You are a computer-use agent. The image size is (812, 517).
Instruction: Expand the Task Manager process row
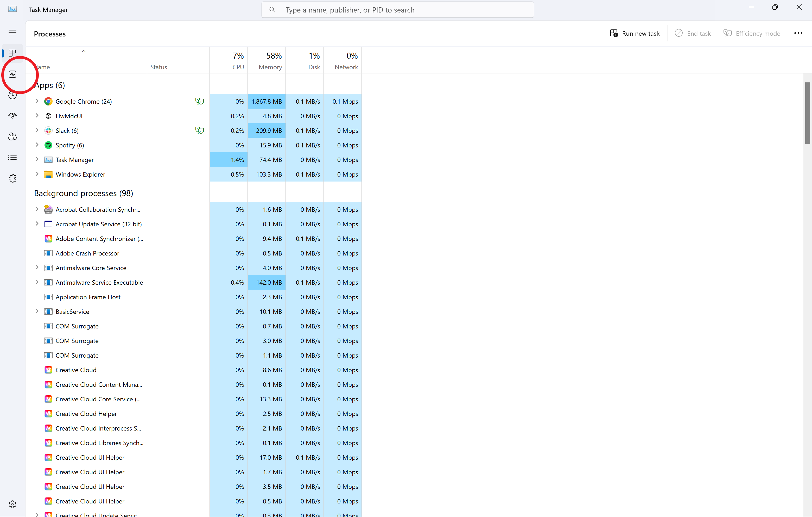click(37, 159)
